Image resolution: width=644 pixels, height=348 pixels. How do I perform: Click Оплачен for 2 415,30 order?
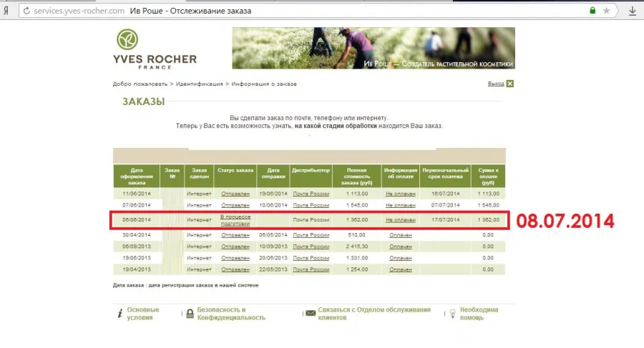(401, 247)
